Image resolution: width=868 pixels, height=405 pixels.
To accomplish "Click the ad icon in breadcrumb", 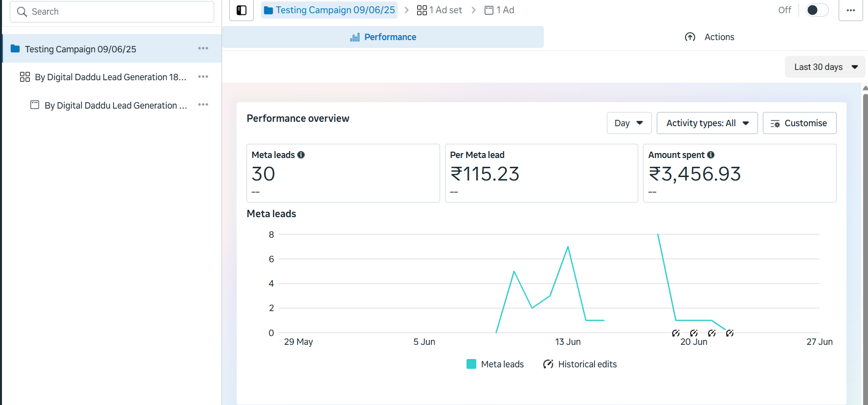I will [489, 10].
